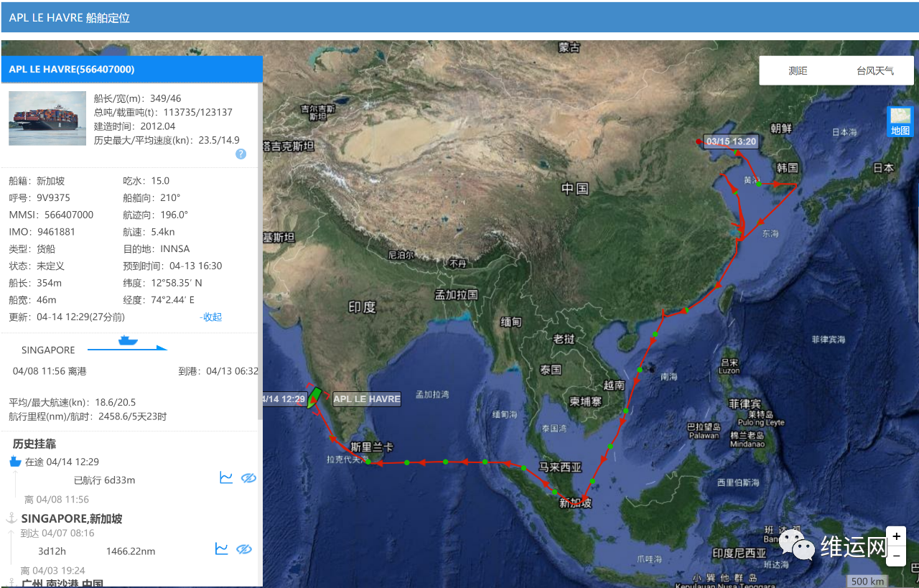Click the 03/15 13:20 track start label
Screen dimensions: 919x588
[731, 141]
